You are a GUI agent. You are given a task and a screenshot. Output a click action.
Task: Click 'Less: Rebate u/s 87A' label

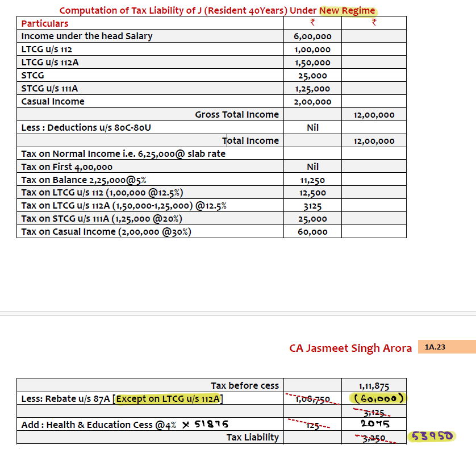pos(65,398)
